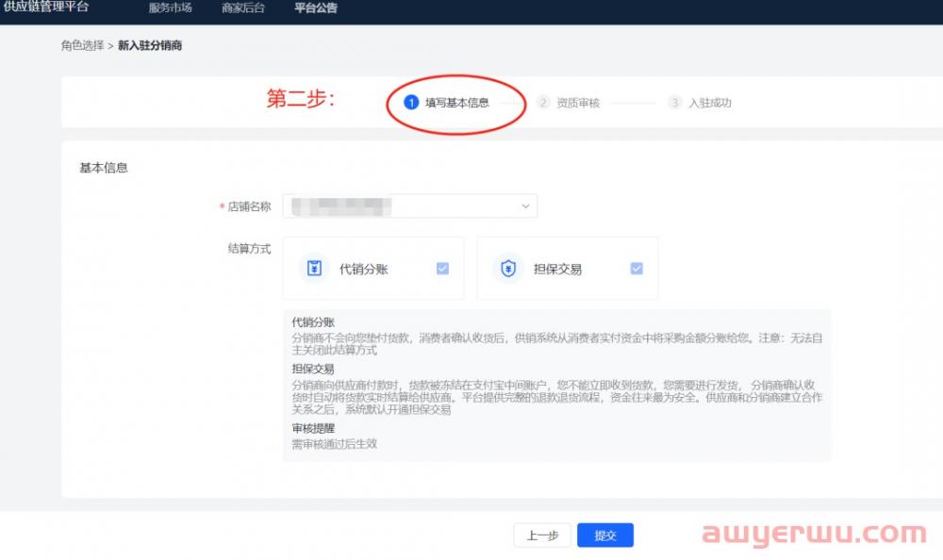Click the 新入驻分销商 breadcrumb text
Image resolution: width=943 pixels, height=560 pixels.
150,45
